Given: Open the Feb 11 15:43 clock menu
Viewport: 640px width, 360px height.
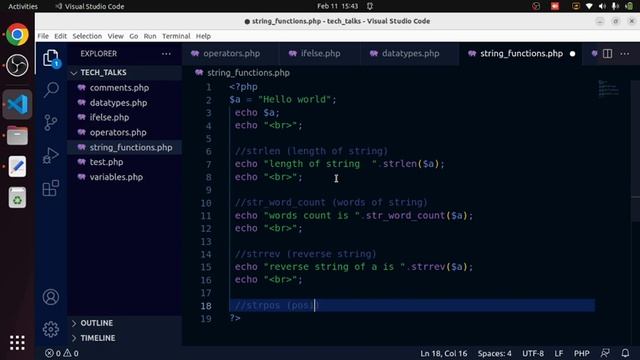Looking at the screenshot, I should pos(338,6).
